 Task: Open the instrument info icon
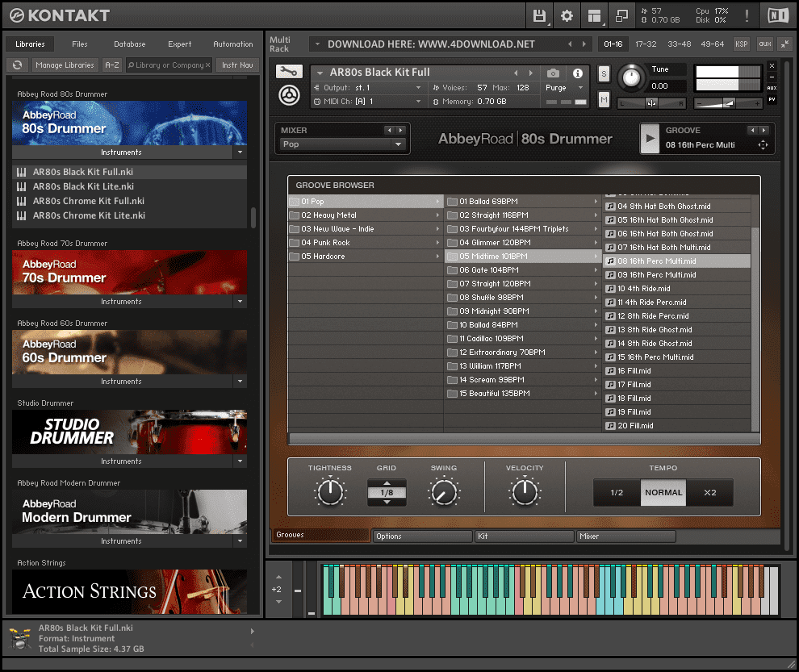[x=577, y=73]
